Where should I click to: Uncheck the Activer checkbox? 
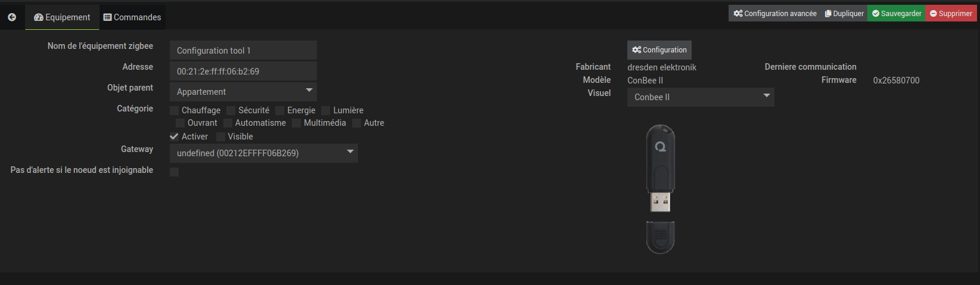(x=175, y=137)
